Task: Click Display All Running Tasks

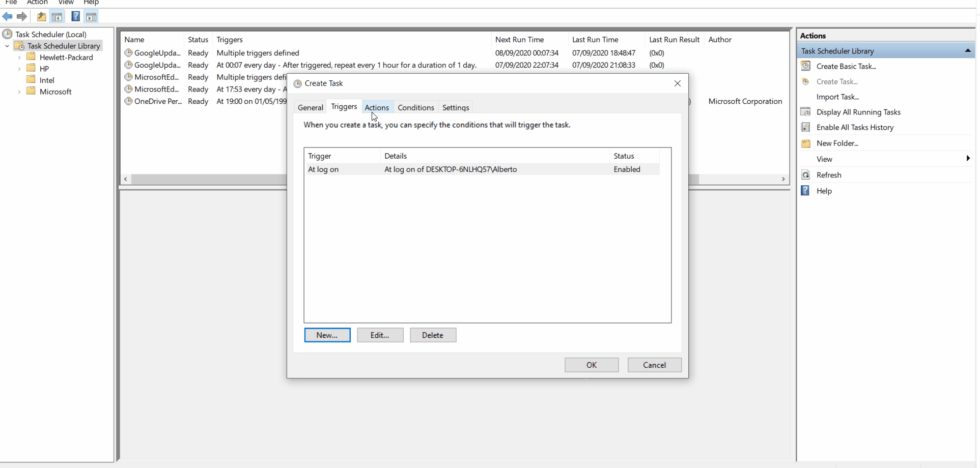Action: click(858, 112)
